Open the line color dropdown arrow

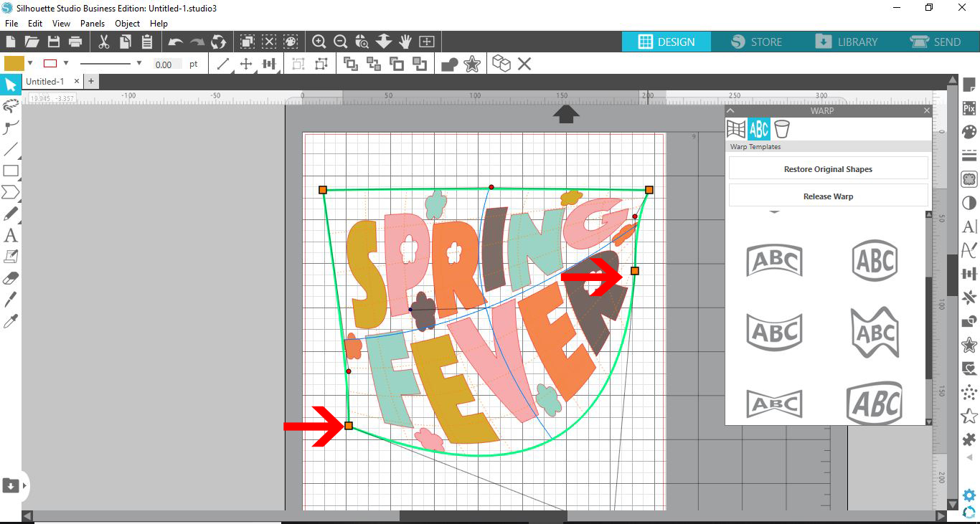coord(66,63)
